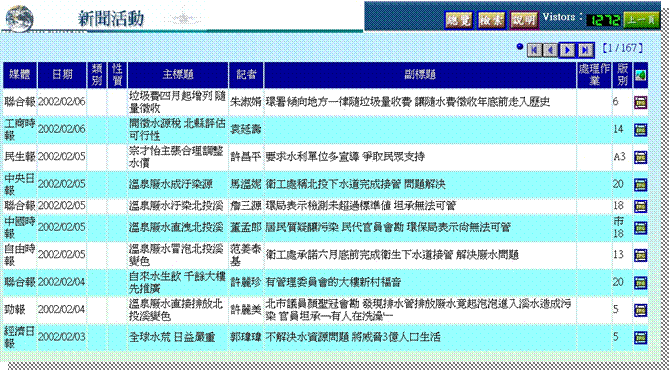This screenshot has width=669, height=370.
Task: Click the image column header icon
Action: point(640,76)
